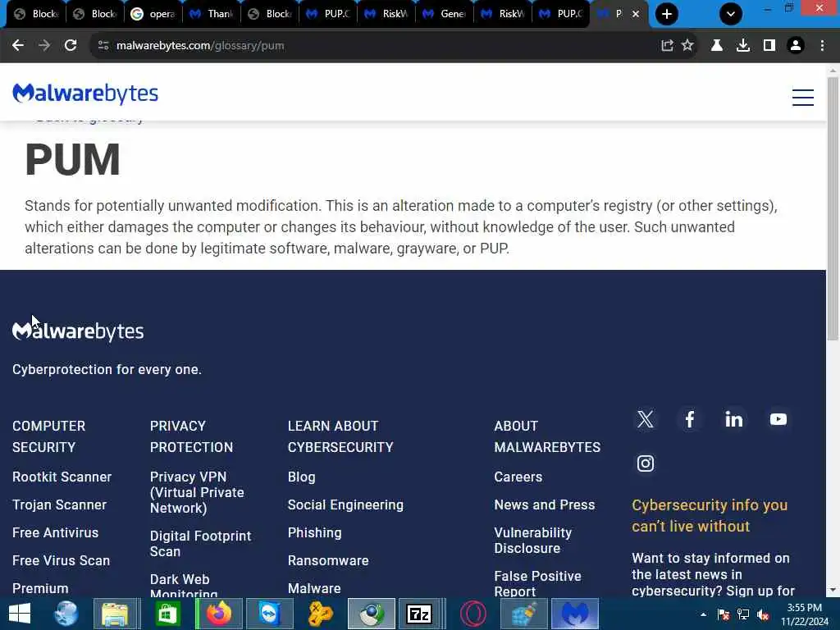The image size is (840, 630).
Task: Open the Social Engineering link
Action: 345,504
